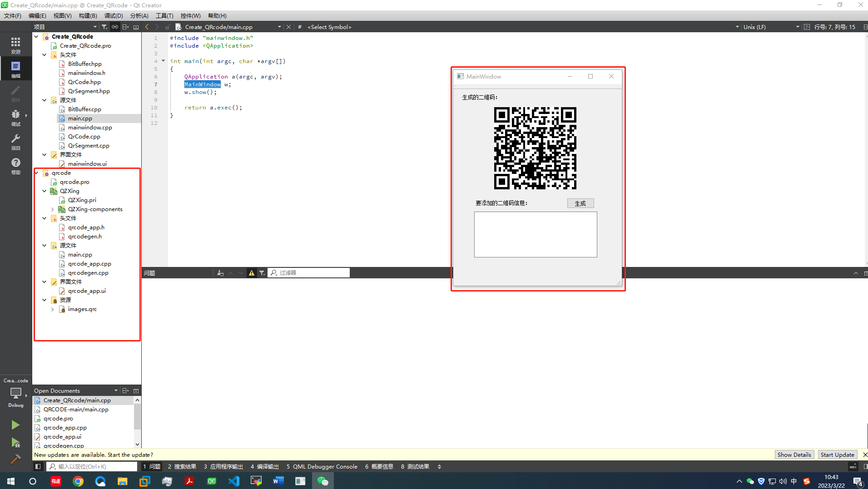Select QrCode.hpp in project tree
Image resolution: width=868 pixels, height=489 pixels.
pyautogui.click(x=84, y=82)
